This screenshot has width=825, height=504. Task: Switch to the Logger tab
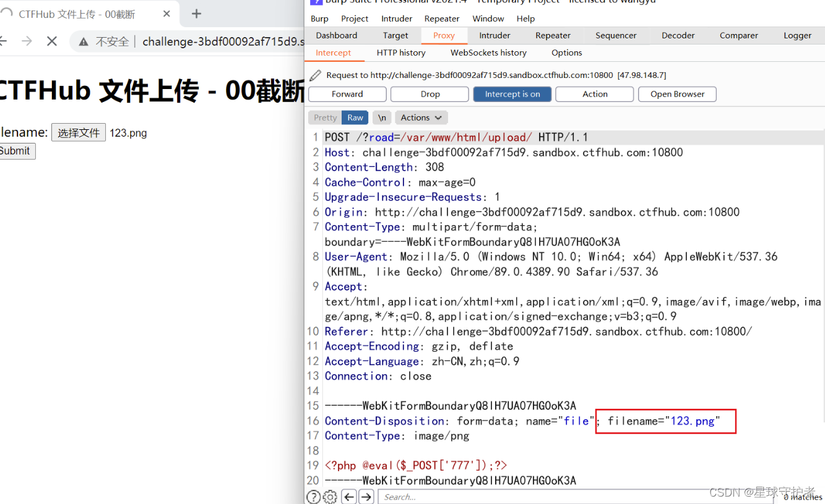coord(798,35)
